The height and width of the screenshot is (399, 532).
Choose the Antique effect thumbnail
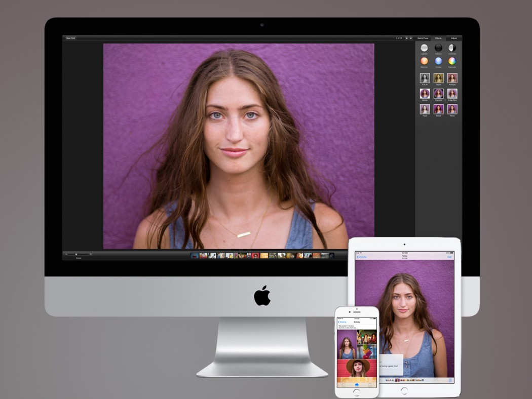pos(452,78)
